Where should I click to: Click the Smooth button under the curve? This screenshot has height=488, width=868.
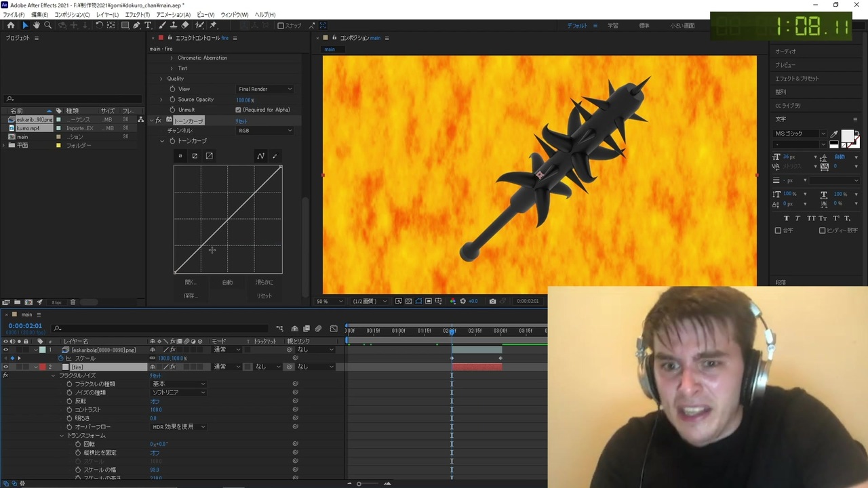pos(264,282)
